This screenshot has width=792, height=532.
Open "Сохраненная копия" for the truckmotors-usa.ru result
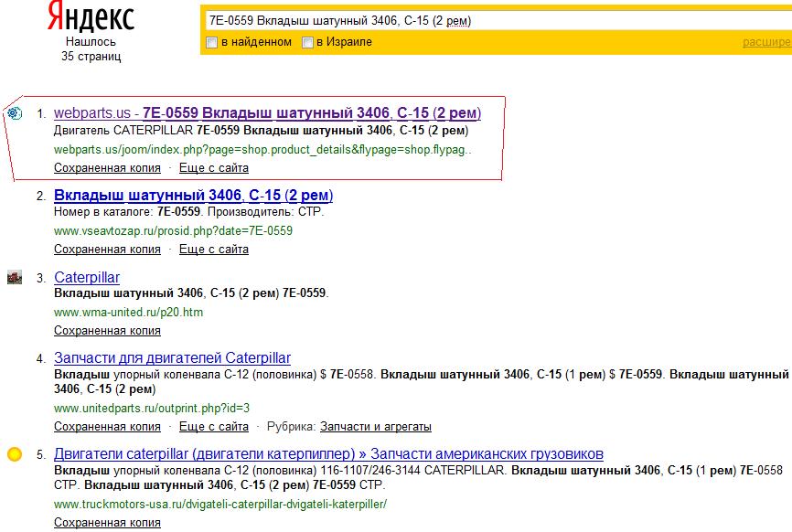click(x=107, y=523)
